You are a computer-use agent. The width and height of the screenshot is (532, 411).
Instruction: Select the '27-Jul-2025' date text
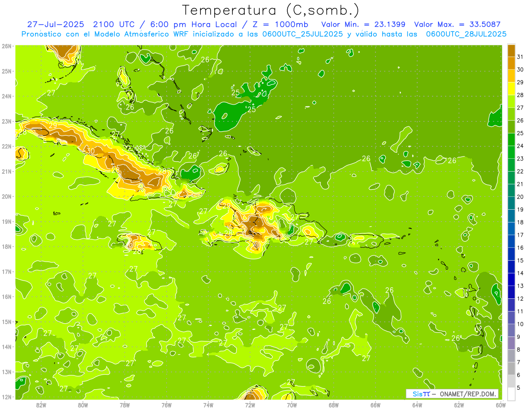[56, 24]
